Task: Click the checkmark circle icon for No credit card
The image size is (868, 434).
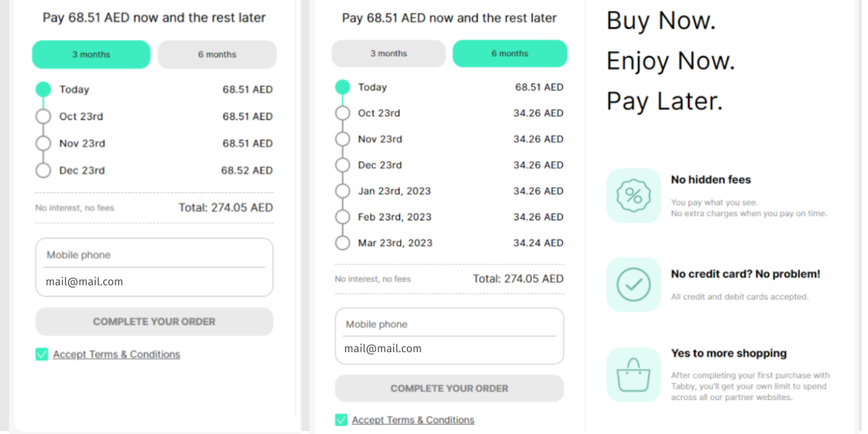Action: (633, 284)
